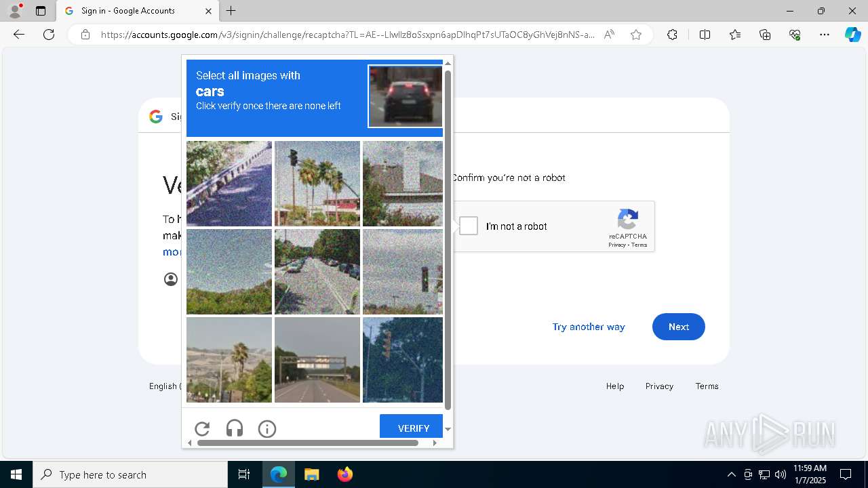Select captcha tile with highway overhead sign
This screenshot has width=868, height=488.
317,360
